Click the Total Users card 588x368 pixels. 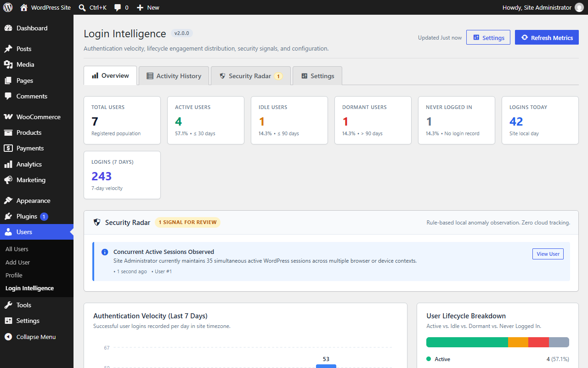pyautogui.click(x=122, y=120)
